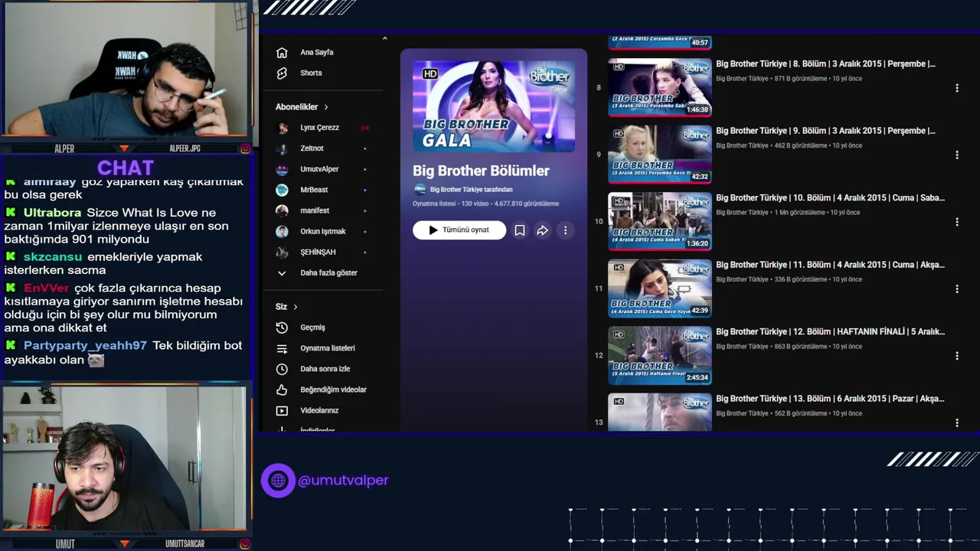Screen dimensions: 980x551
Task: Open the Daha sonra izle clock icon
Action: [282, 369]
